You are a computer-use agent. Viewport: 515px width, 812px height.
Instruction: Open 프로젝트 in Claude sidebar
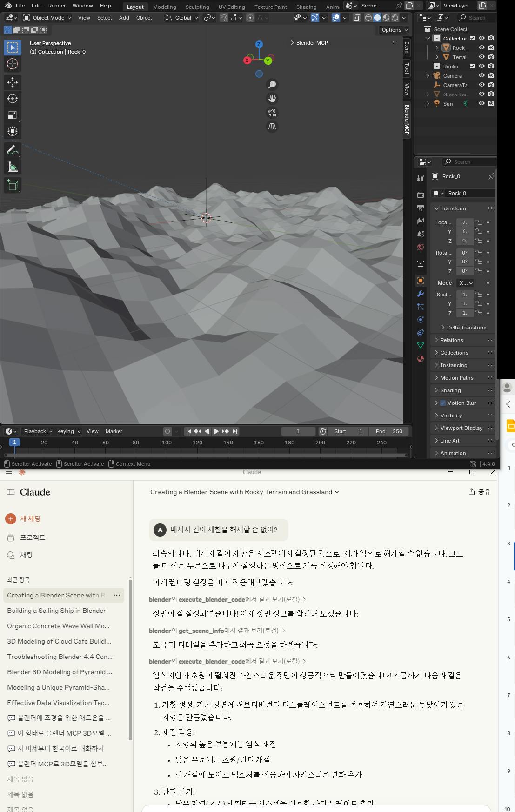tap(27, 537)
